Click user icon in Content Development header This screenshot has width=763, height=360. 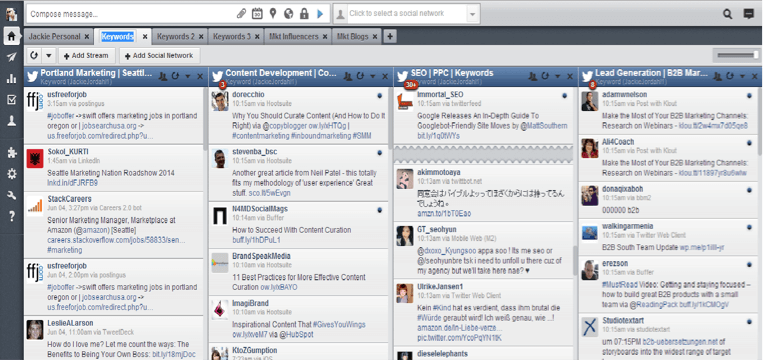point(348,76)
